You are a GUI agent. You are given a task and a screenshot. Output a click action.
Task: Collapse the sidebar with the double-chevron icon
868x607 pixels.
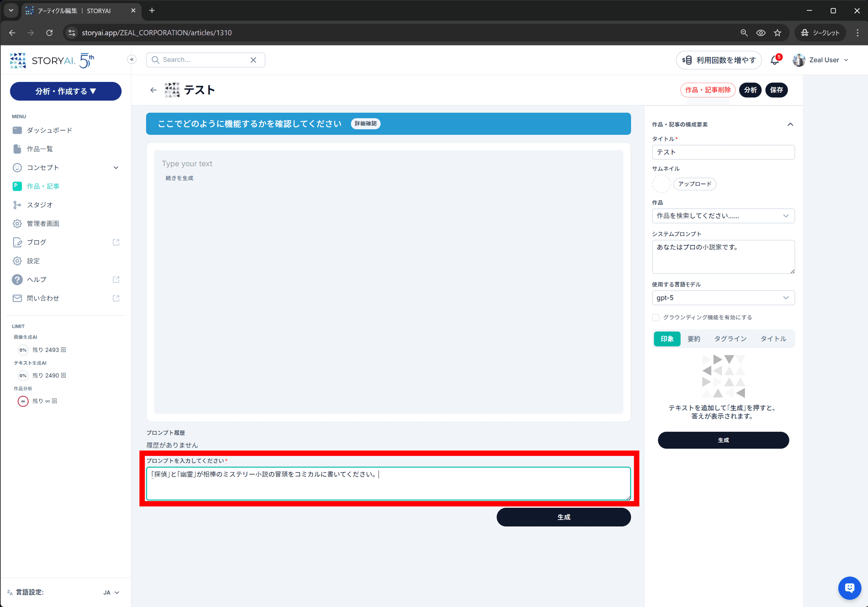click(x=132, y=59)
